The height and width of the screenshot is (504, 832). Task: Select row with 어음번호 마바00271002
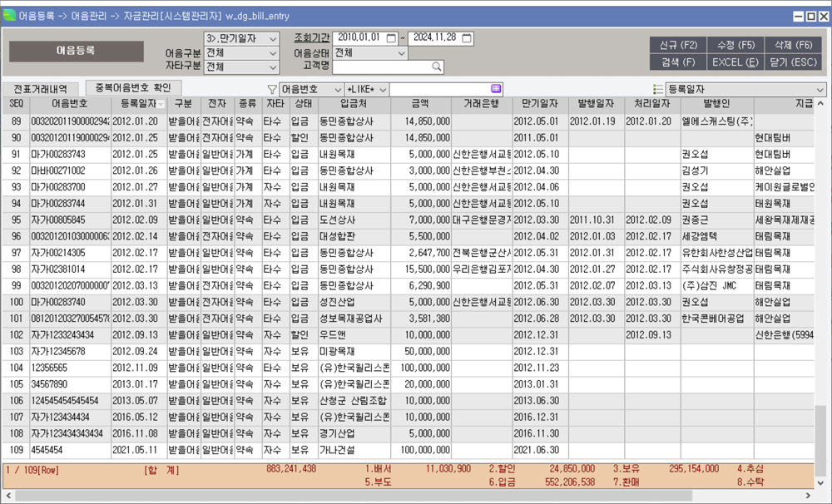[x=408, y=170]
